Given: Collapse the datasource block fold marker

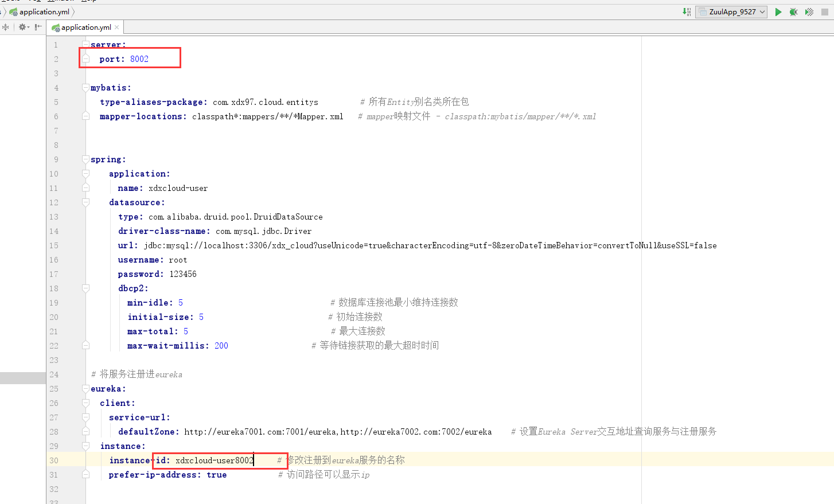Looking at the screenshot, I should coord(85,202).
